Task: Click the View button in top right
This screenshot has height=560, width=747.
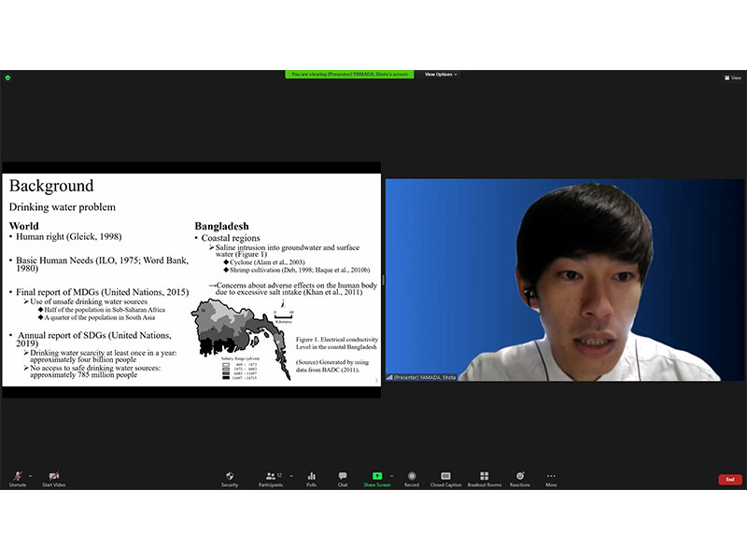Action: pyautogui.click(x=733, y=77)
